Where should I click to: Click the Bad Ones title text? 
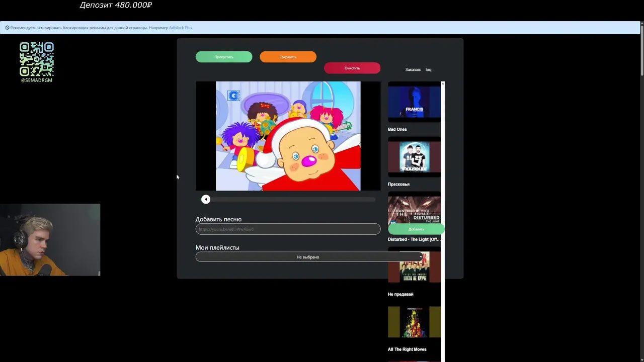click(397, 129)
